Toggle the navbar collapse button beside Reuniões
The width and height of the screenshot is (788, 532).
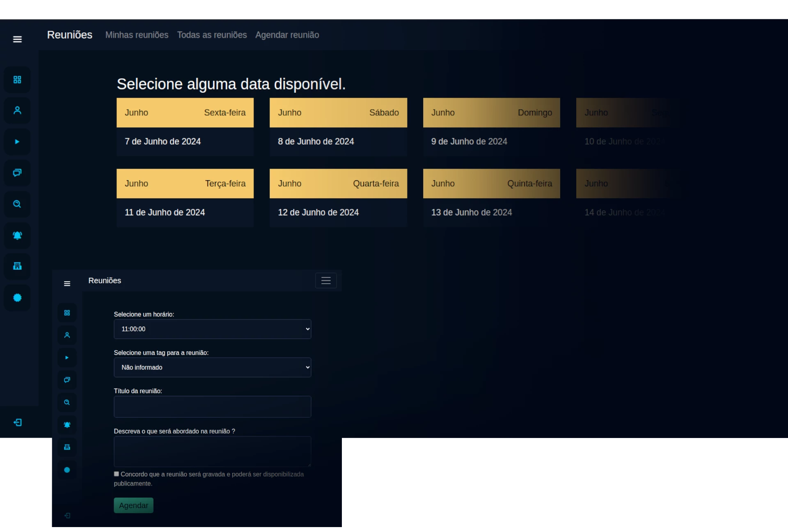(326, 281)
